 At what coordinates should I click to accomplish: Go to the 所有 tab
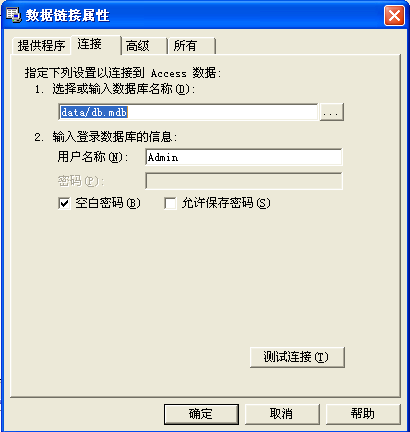192,46
